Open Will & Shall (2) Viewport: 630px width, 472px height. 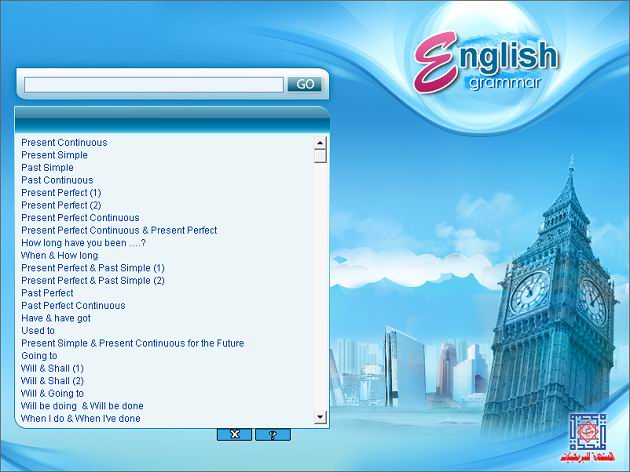(52, 381)
